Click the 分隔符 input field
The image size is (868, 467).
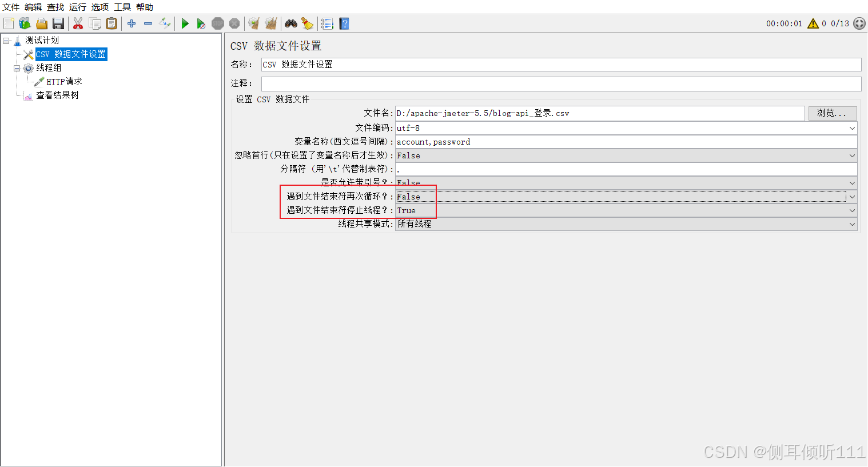pos(626,169)
